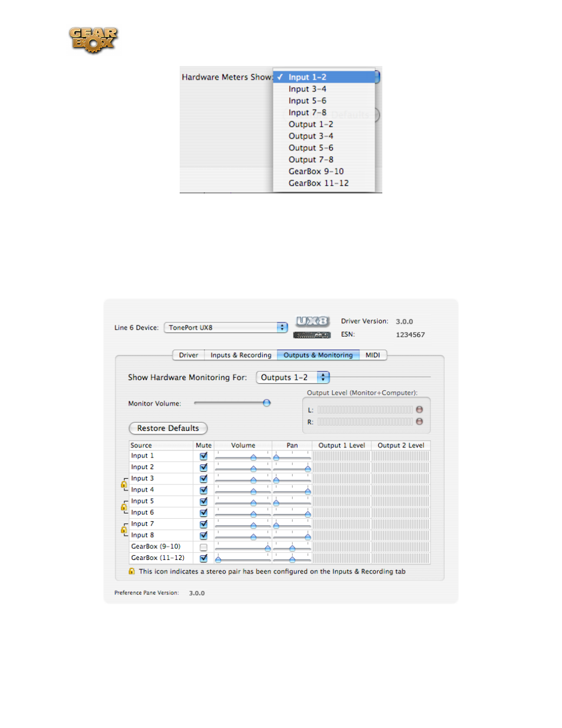Select Output 3-4 in meters menu
The height and width of the screenshot is (728, 562).
(x=324, y=136)
